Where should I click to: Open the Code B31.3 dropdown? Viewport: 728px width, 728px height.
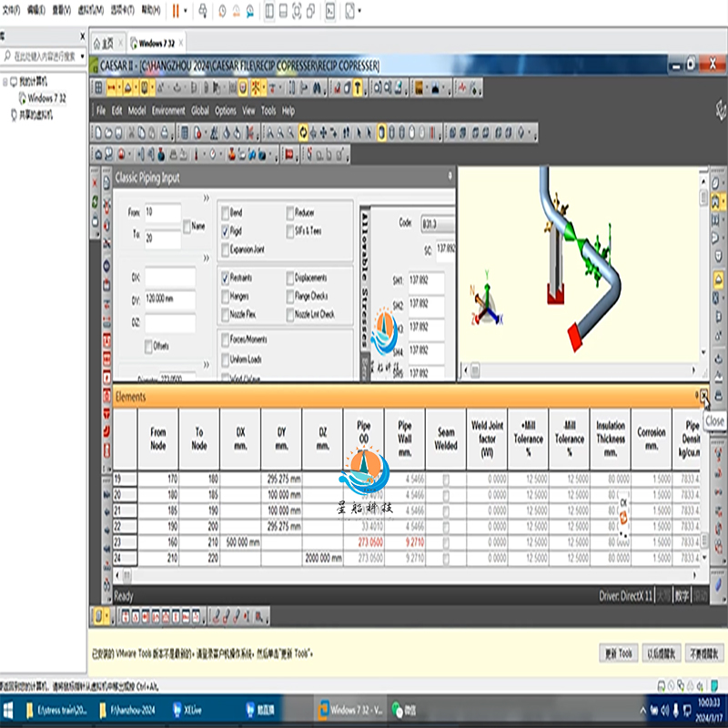tap(438, 224)
